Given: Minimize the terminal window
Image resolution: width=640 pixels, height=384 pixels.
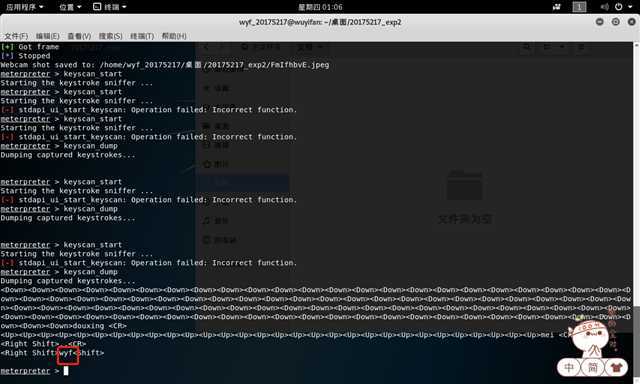Looking at the screenshot, I should (600, 22).
